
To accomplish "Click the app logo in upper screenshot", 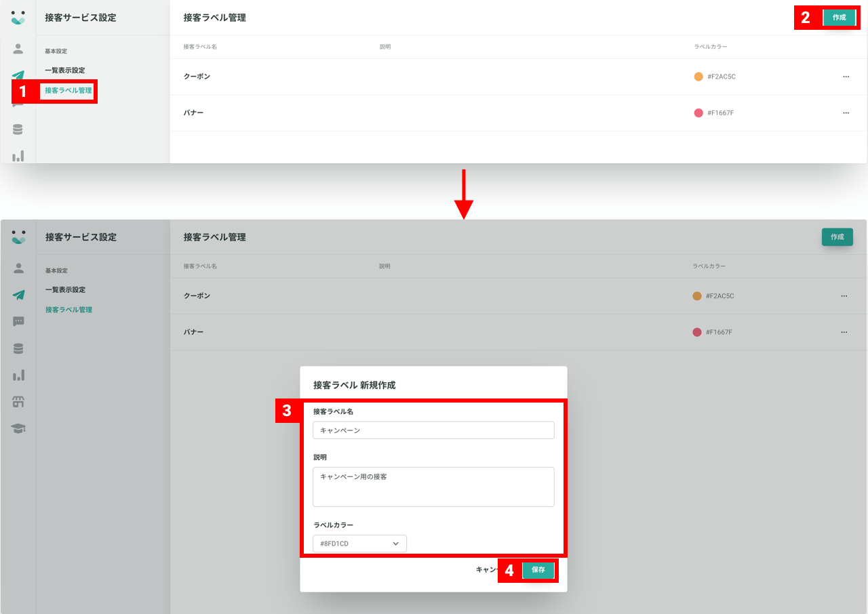I will tap(18, 18).
